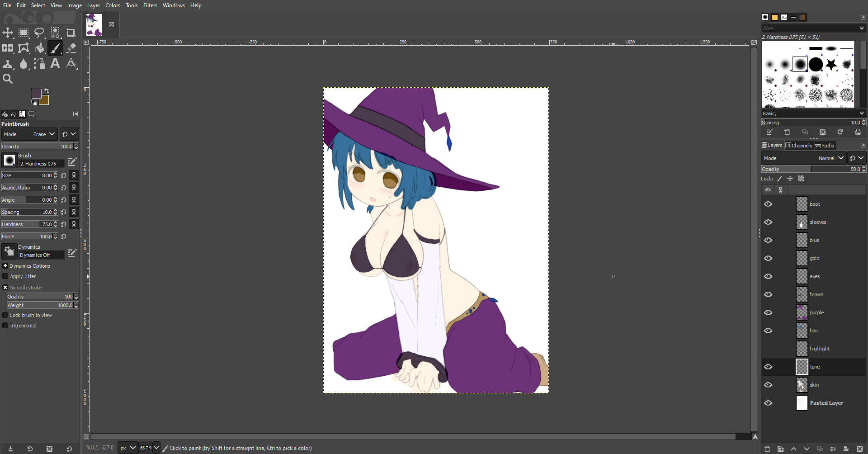Select the tone layer row
868x454 pixels.
[x=814, y=367]
